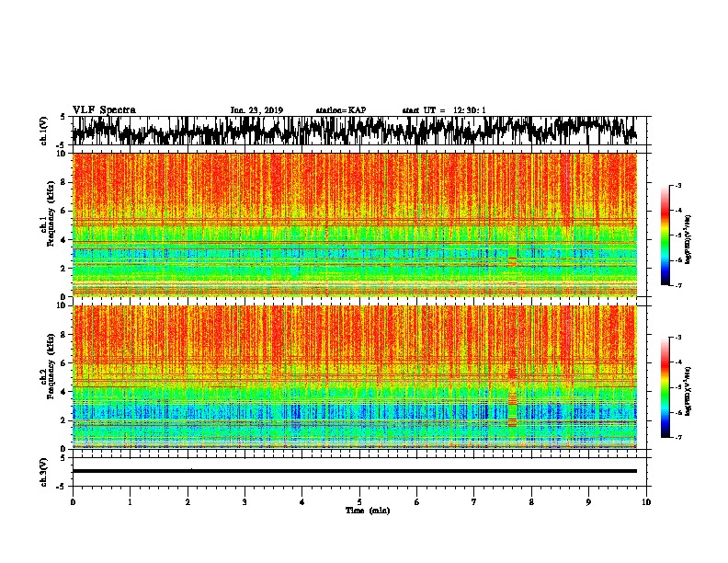Viewport: 728px width, 563px height.
Task: Click the ch.1 frequency axis "4" tick label
Action: [x=65, y=240]
